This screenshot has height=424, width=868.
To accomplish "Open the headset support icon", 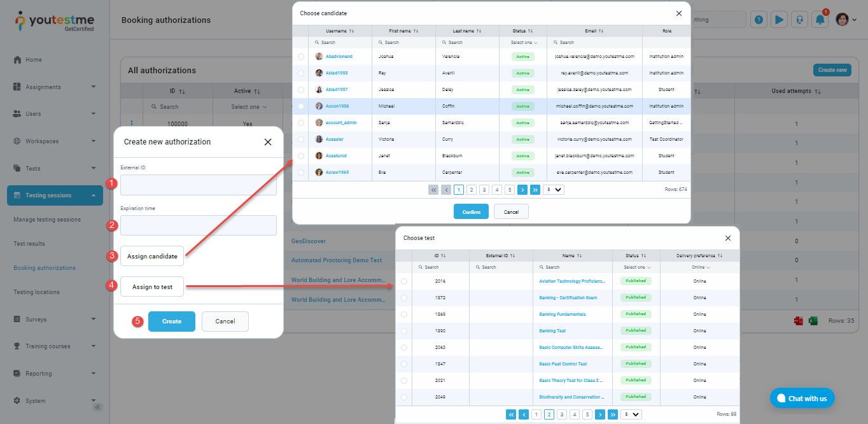I will click(x=799, y=20).
